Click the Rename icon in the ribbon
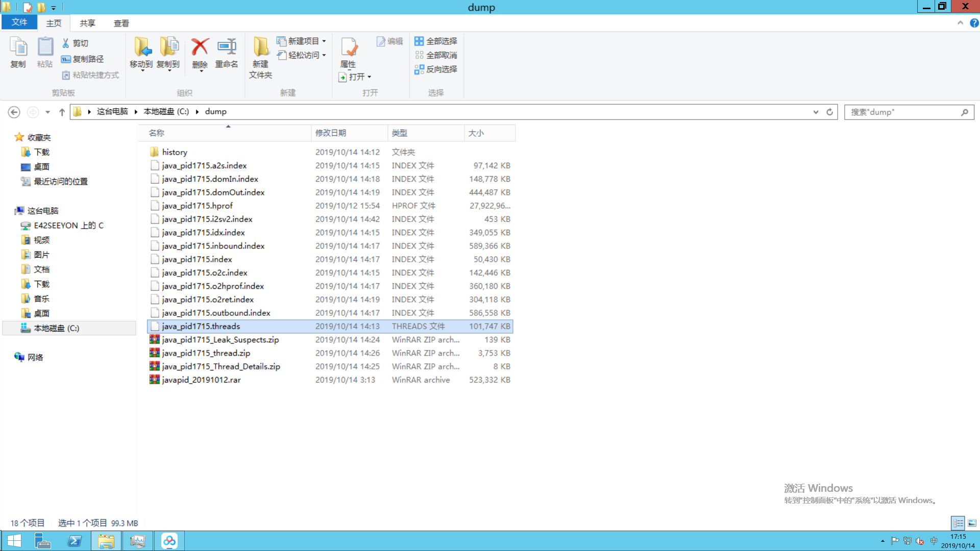 click(x=227, y=47)
